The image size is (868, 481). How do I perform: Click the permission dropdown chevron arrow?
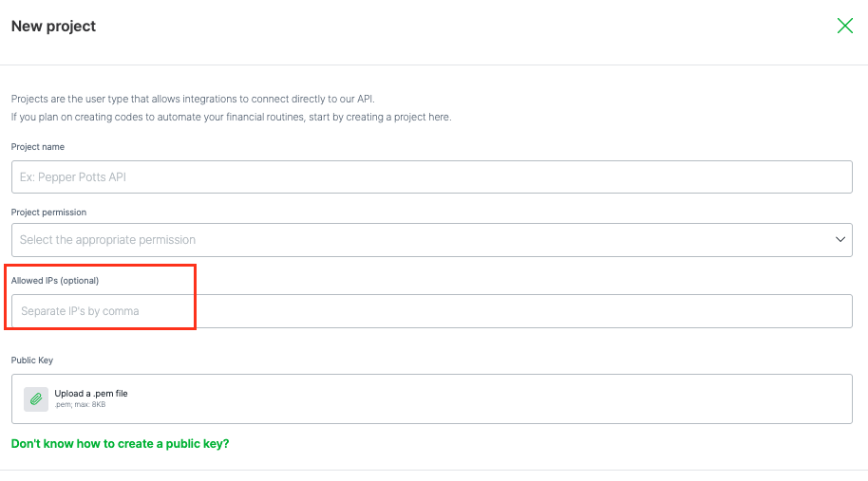(840, 240)
